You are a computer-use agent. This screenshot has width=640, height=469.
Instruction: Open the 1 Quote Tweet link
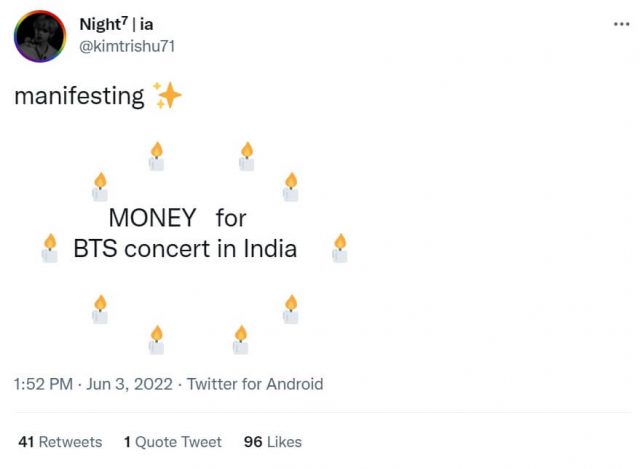[172, 441]
